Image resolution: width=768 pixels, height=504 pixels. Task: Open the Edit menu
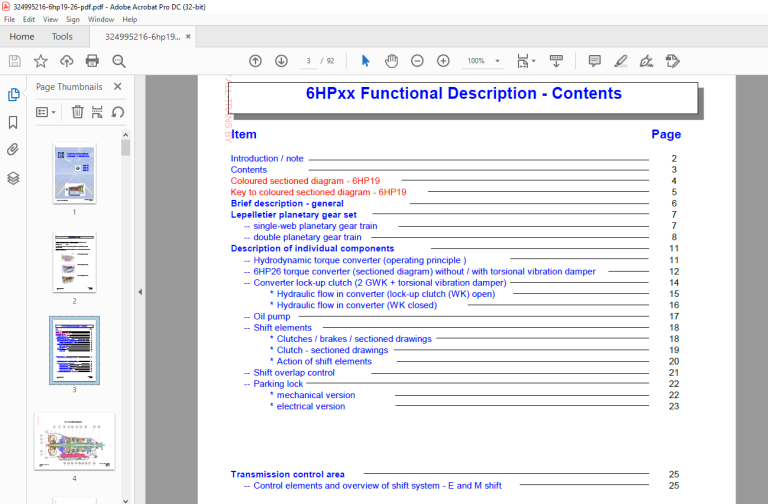(29, 20)
